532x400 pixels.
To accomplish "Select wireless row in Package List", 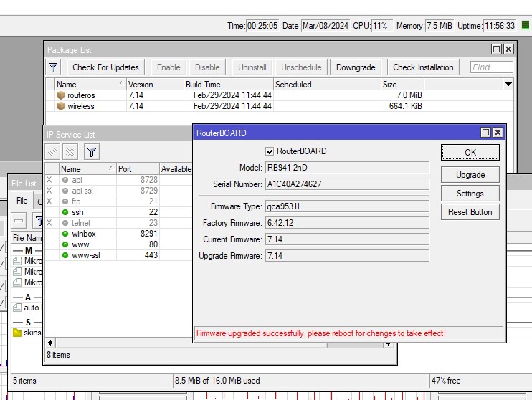I will pyautogui.click(x=279, y=106).
